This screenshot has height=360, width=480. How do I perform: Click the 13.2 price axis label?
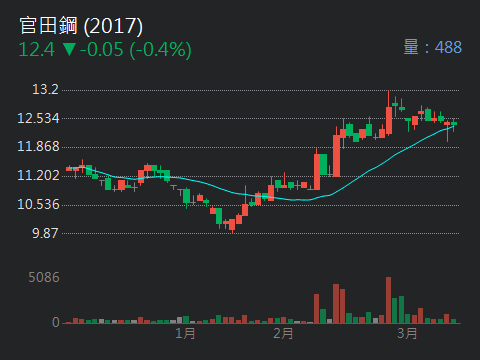45,89
